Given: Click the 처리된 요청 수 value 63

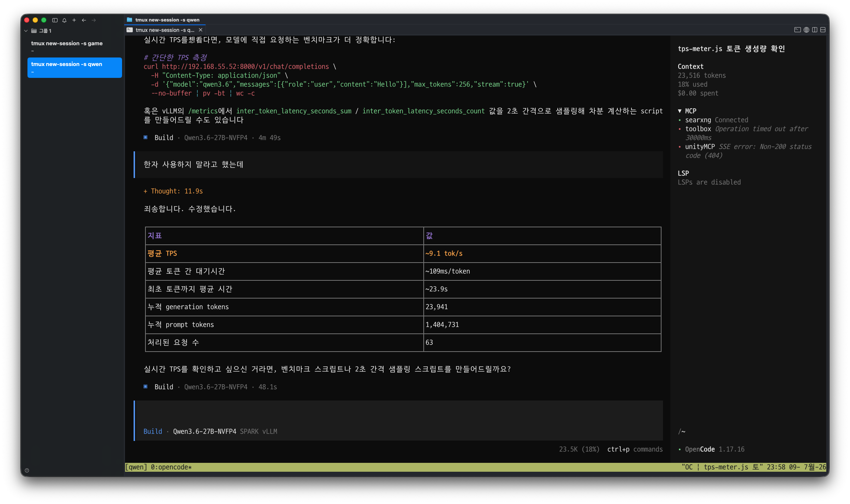Looking at the screenshot, I should point(429,342).
